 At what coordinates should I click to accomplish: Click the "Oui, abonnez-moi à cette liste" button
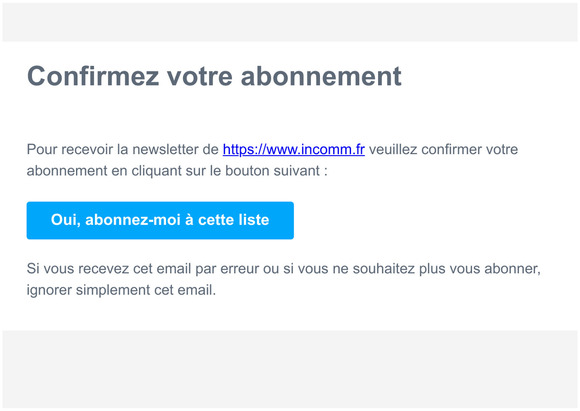point(160,220)
